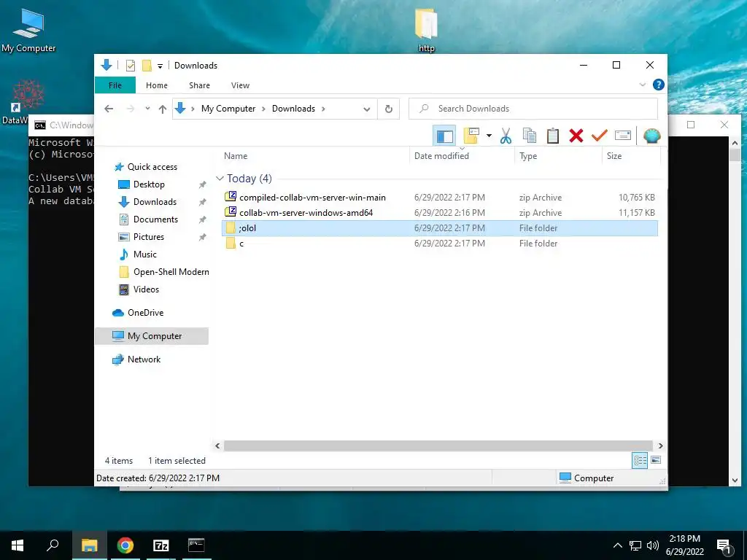The width and height of the screenshot is (747, 560).
Task: Click the Paste clipboard toolbar icon
Action: pos(553,136)
